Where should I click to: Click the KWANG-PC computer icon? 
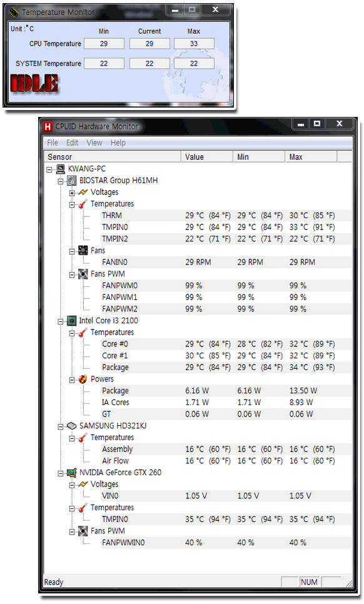61,169
